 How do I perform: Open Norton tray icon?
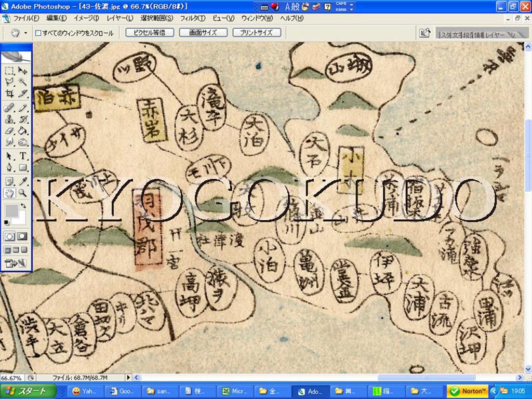[468, 391]
